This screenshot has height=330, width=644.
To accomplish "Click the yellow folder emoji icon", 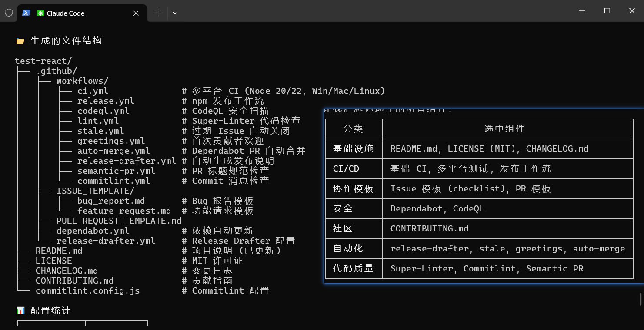I will pyautogui.click(x=20, y=41).
